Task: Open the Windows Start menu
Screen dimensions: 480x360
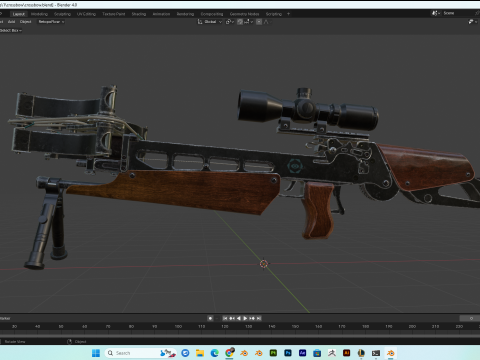Action: click(x=96, y=353)
